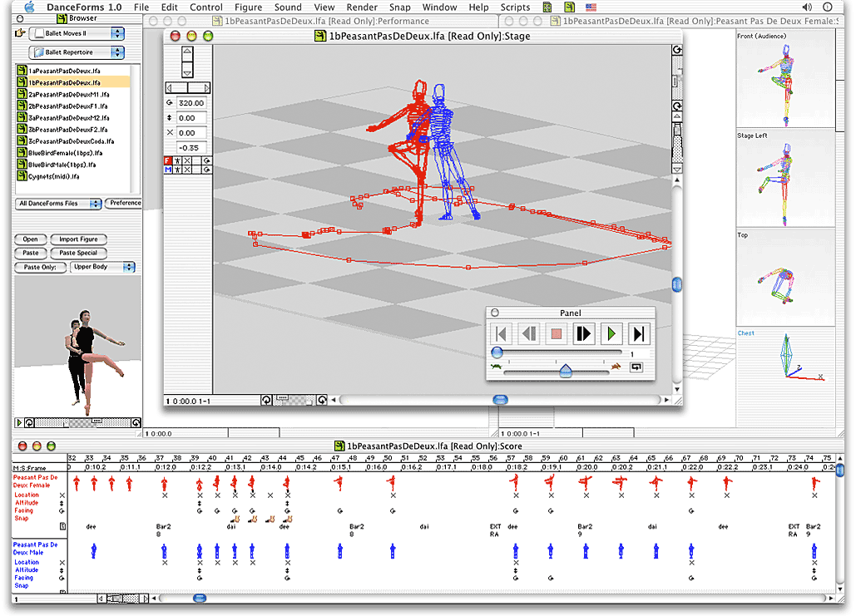This screenshot has height=616, width=856.
Task: Click the green Play button in the Panel
Action: pos(611,333)
